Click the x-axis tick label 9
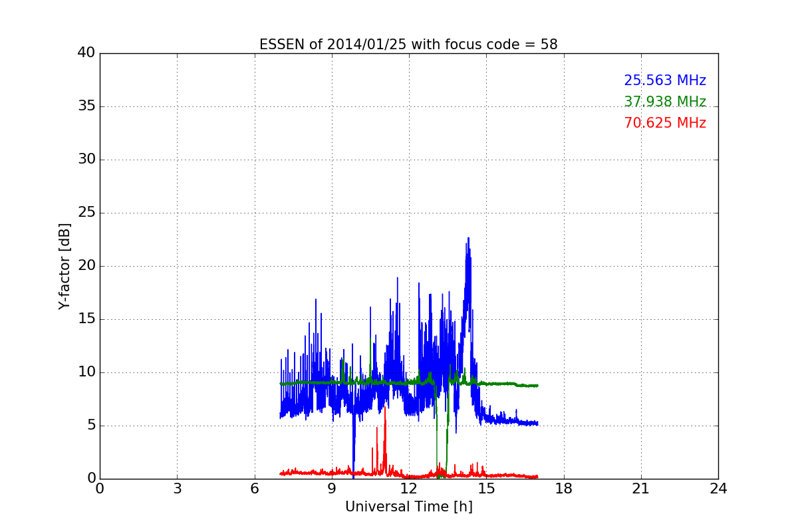This screenshot has height=532, width=798. [332, 488]
